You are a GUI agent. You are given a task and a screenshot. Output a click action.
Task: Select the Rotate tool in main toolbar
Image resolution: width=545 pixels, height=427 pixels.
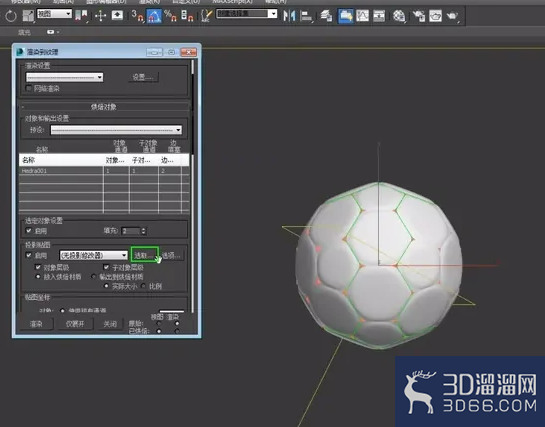pos(11,16)
